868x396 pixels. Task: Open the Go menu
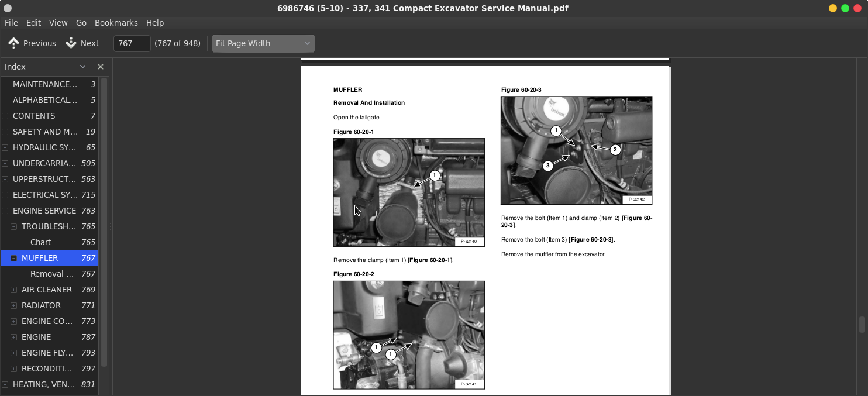[x=81, y=23]
